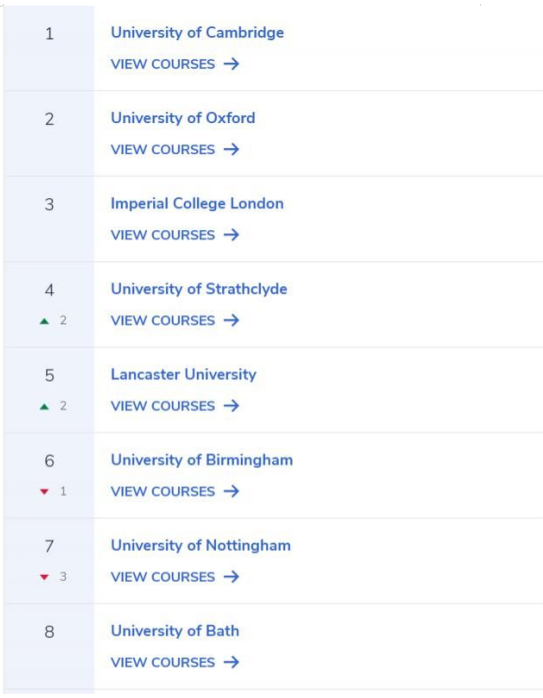This screenshot has height=698, width=543.
Task: Select View Courses text under Nottingham
Action: [x=163, y=577]
